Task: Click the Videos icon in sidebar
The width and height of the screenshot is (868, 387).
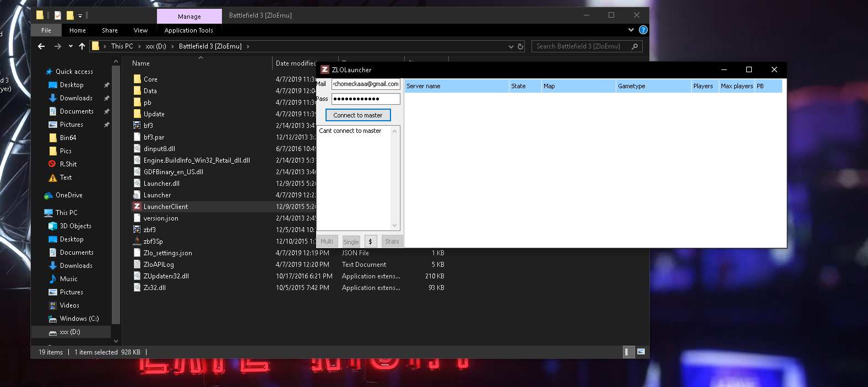Action: (53, 305)
